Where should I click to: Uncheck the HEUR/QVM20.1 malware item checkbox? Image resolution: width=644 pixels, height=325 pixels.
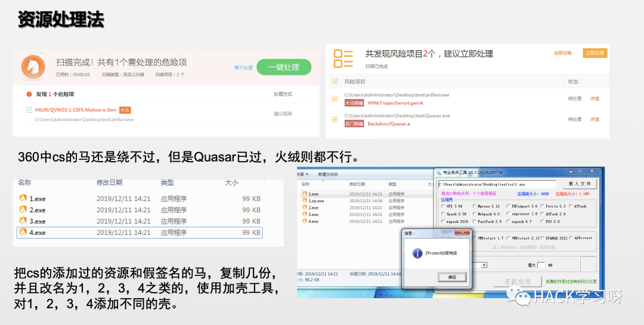coord(29,110)
